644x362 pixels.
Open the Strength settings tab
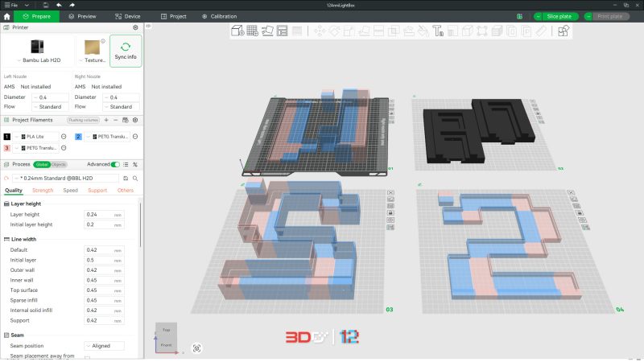(43, 191)
